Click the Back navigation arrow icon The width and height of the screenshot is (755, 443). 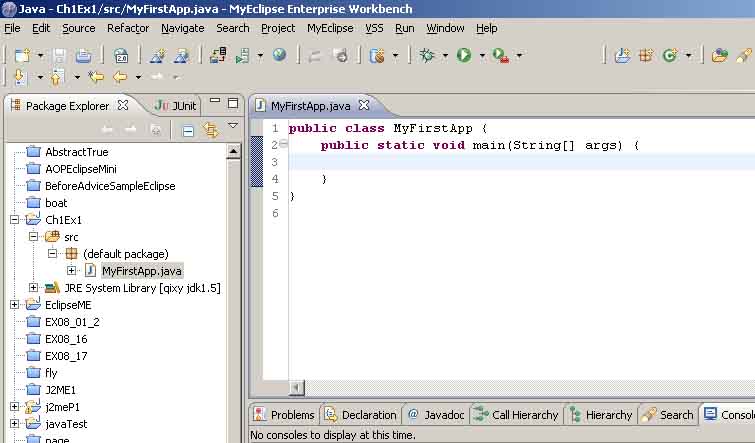tap(120, 77)
